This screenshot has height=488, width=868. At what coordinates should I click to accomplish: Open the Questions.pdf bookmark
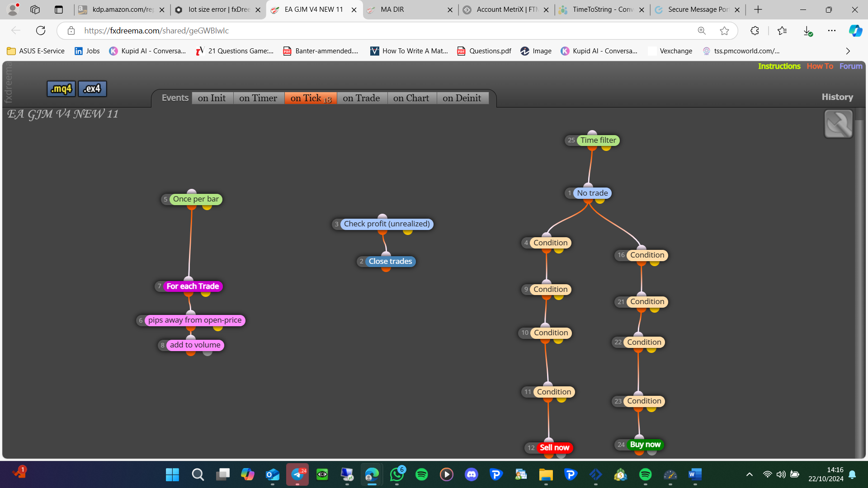484,51
